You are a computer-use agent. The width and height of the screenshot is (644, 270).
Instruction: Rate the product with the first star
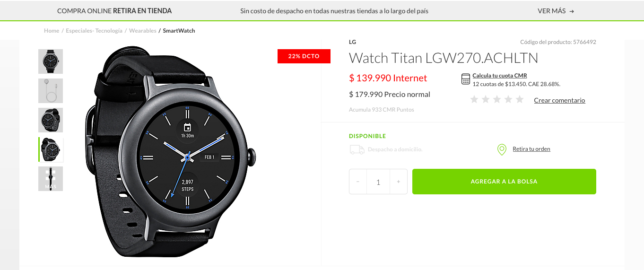point(474,99)
